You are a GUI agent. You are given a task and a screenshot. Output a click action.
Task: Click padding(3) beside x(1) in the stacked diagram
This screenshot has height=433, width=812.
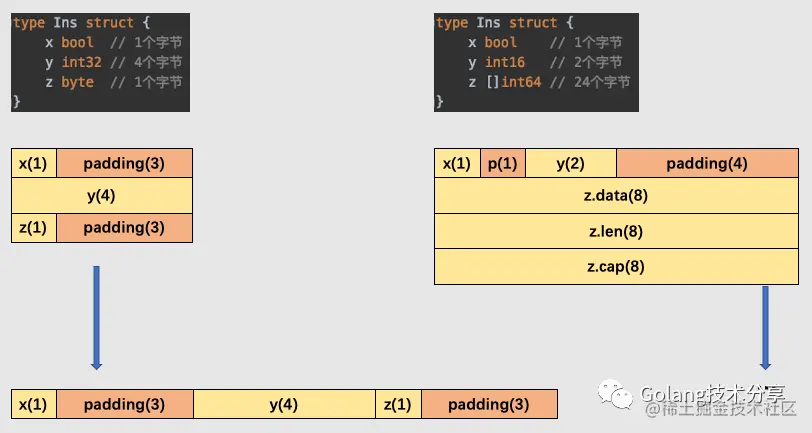[124, 164]
